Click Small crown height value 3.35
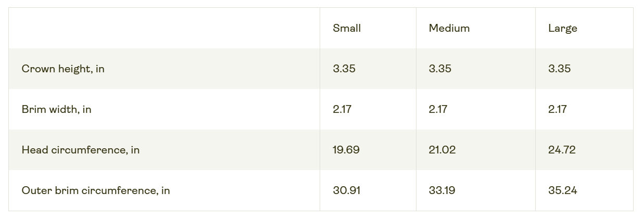 [x=344, y=69]
